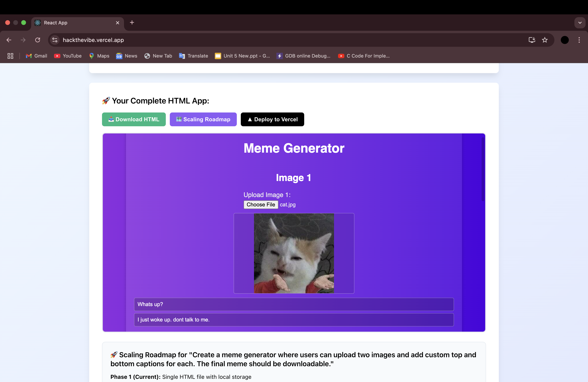Open GDB online Debugger bookmark

[303, 56]
